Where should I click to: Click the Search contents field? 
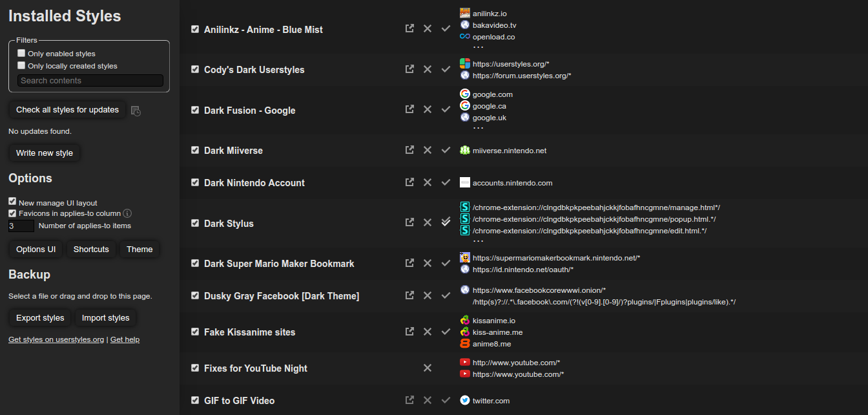[x=90, y=81]
